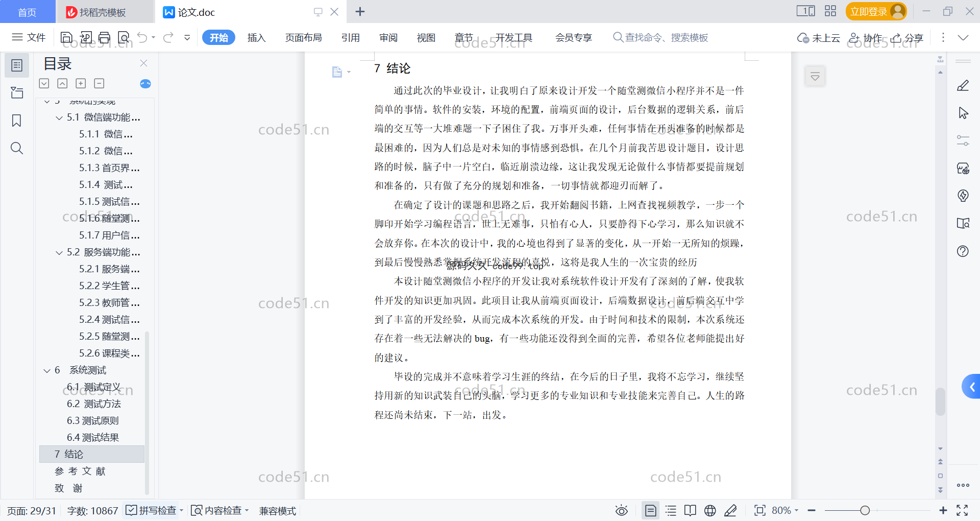The width and height of the screenshot is (980, 521).
Task: Click the search commands field
Action: (x=660, y=37)
